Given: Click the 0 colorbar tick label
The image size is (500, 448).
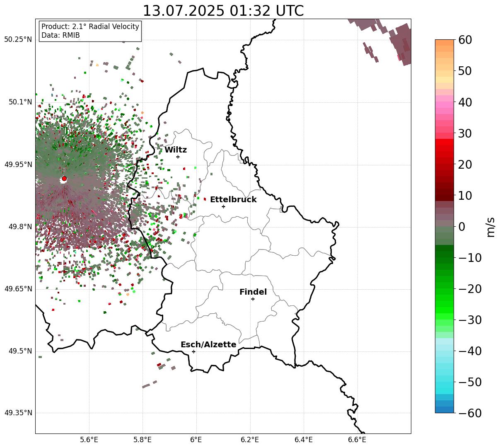Looking at the screenshot, I should [461, 227].
